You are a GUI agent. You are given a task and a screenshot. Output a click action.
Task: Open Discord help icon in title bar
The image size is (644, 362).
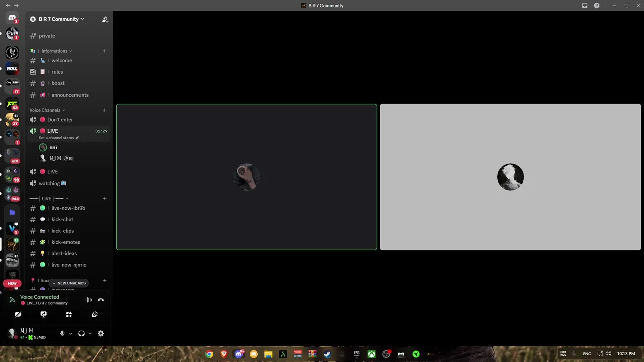tap(597, 6)
